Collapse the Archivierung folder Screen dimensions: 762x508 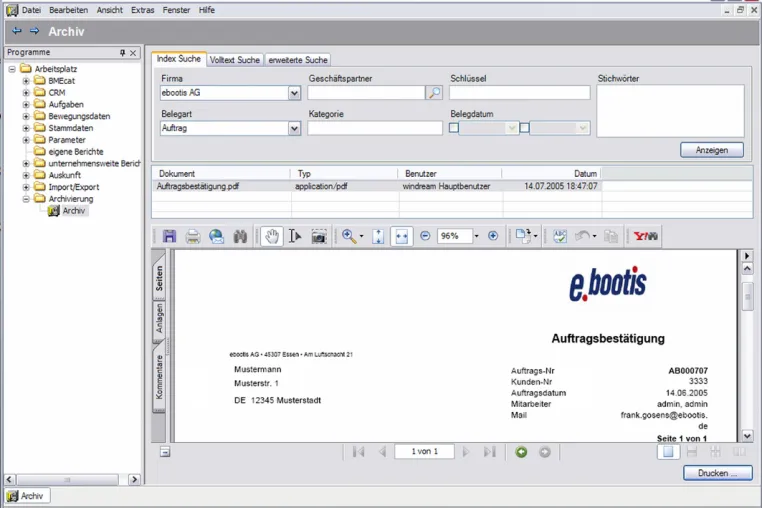pos(26,199)
